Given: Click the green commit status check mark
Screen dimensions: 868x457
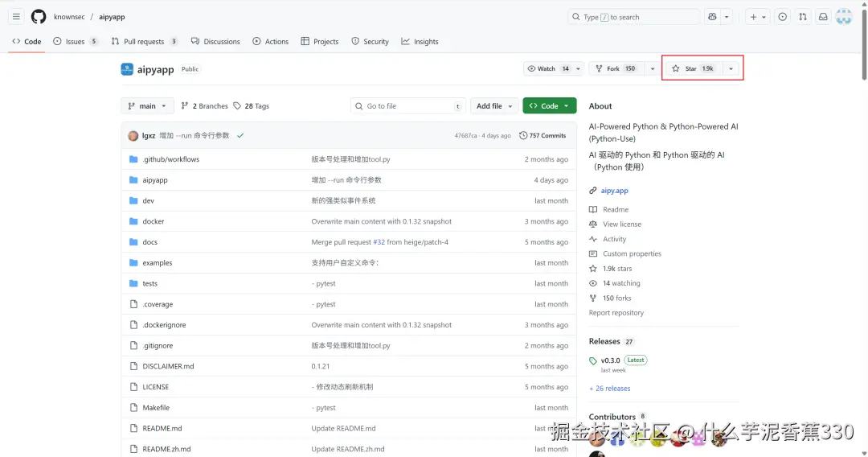Looking at the screenshot, I should coord(240,136).
